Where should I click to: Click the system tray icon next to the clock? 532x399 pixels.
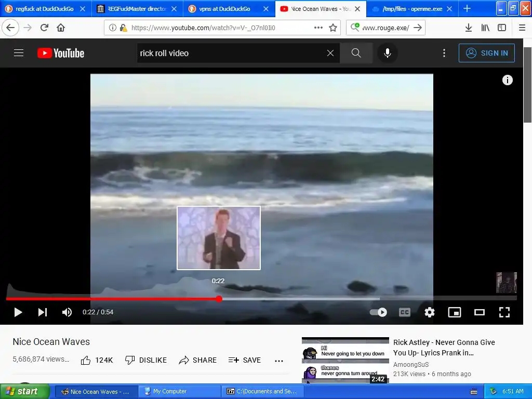click(x=494, y=392)
